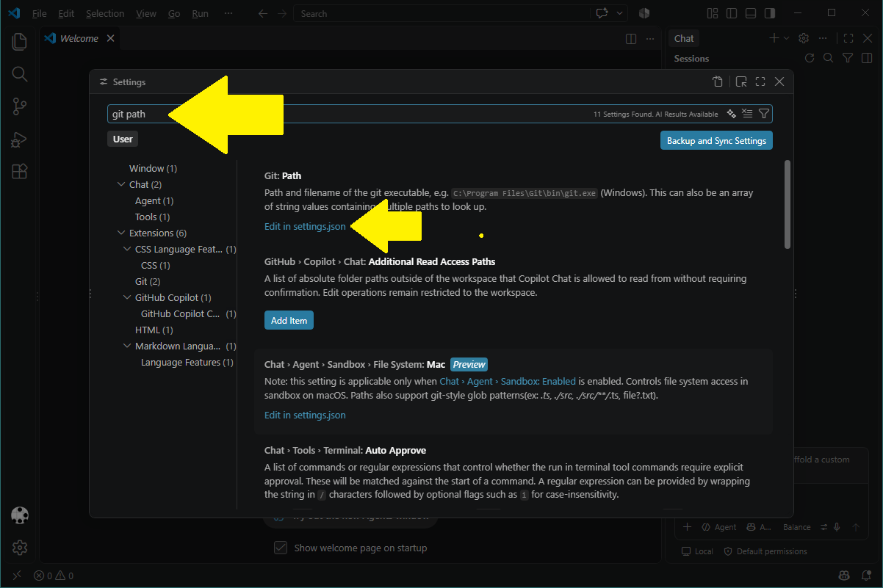883x588 pixels.
Task: Close the Welcome tab
Action: (110, 38)
